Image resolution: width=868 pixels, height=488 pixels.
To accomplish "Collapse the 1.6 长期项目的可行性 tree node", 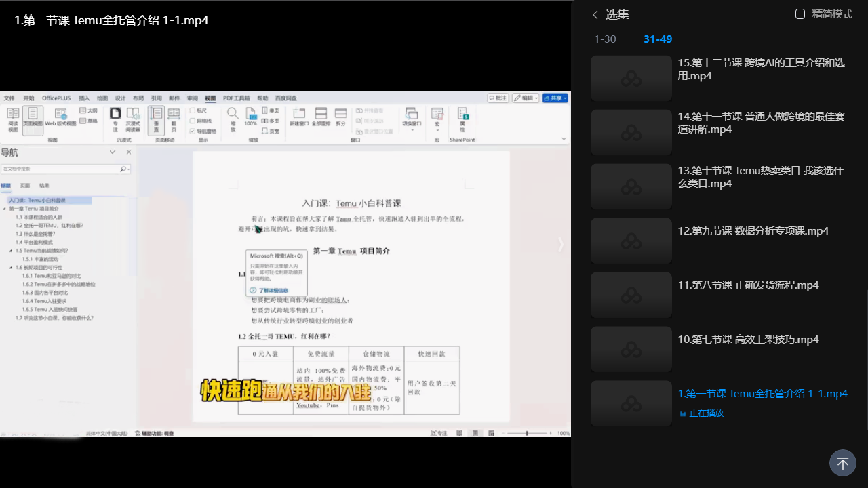I will click(11, 268).
